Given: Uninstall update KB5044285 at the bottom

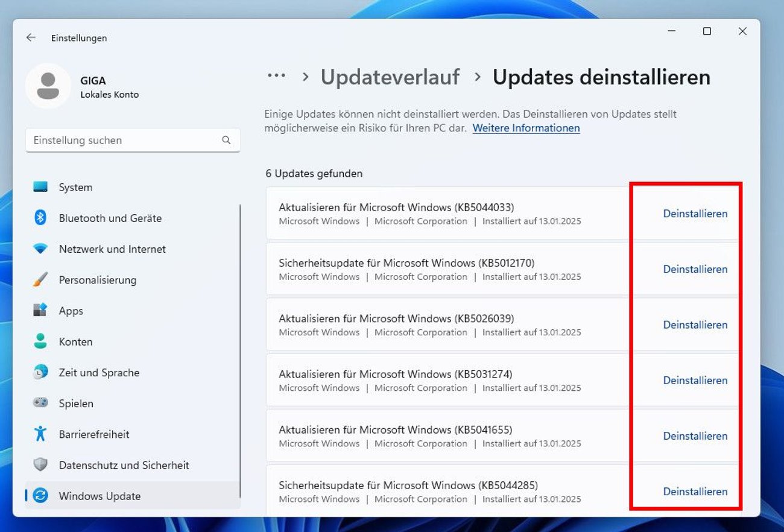Looking at the screenshot, I should click(695, 492).
